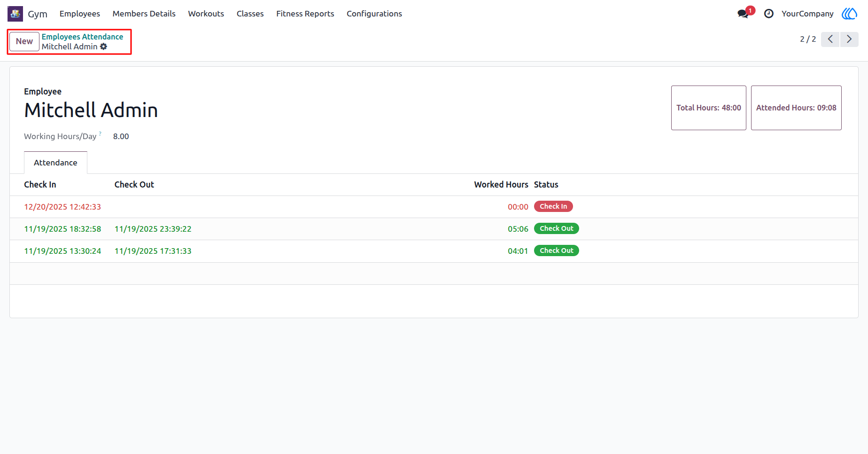
Task: Sort by Check In column header
Action: click(x=40, y=185)
